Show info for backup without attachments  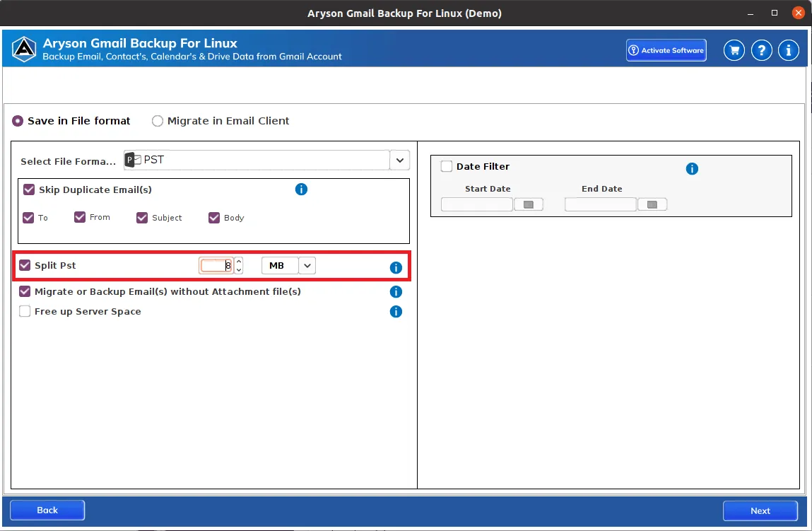pyautogui.click(x=396, y=292)
